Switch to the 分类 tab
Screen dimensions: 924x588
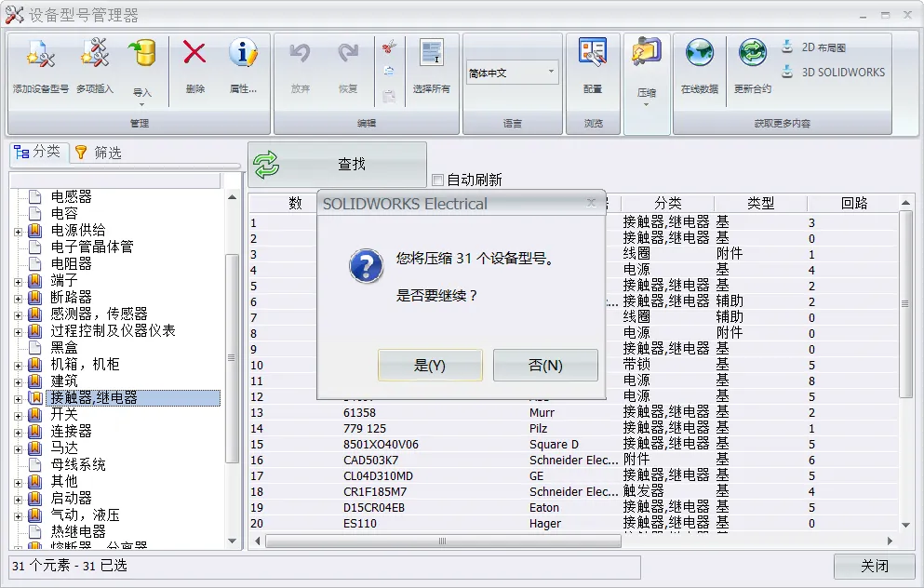tap(38, 152)
